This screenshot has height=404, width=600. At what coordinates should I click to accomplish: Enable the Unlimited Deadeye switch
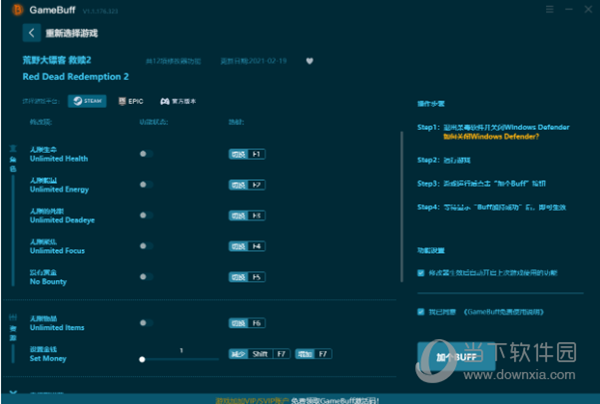click(146, 215)
